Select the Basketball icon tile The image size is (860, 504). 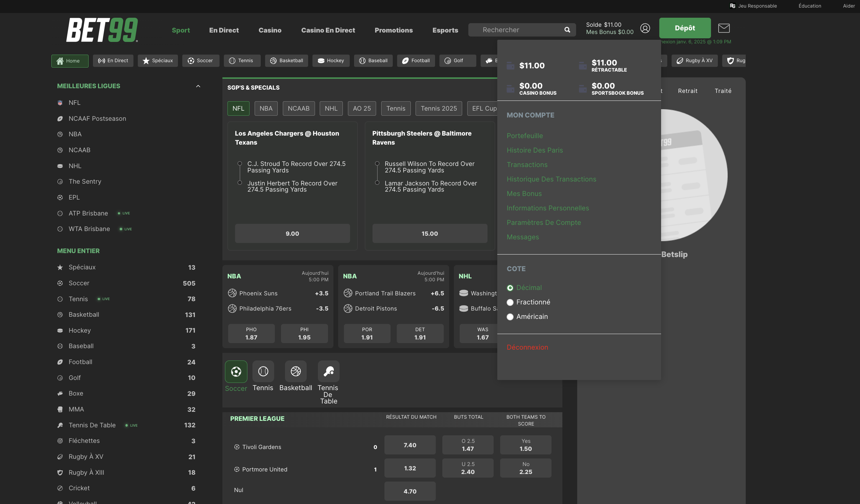[x=296, y=371]
